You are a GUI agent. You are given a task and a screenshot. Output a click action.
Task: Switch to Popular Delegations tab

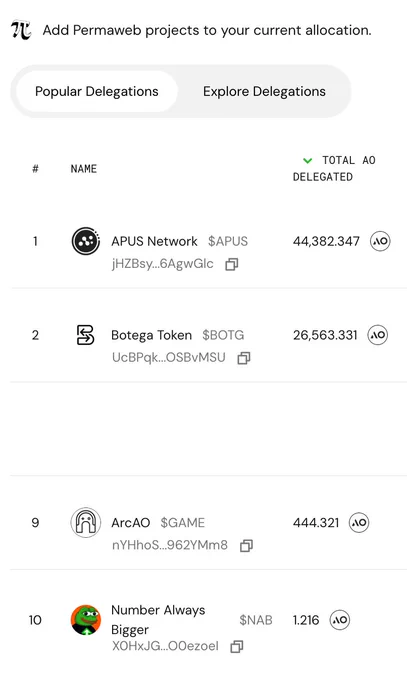pyautogui.click(x=96, y=92)
